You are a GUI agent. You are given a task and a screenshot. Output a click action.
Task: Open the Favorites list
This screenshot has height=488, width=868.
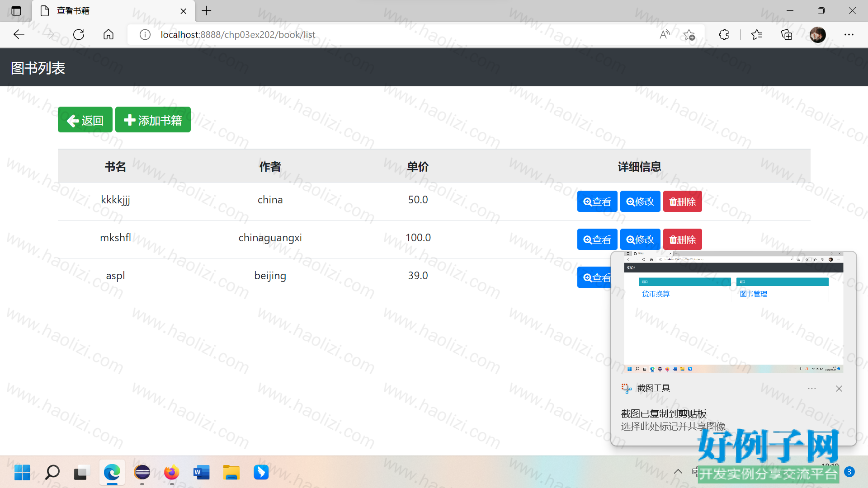(x=757, y=34)
